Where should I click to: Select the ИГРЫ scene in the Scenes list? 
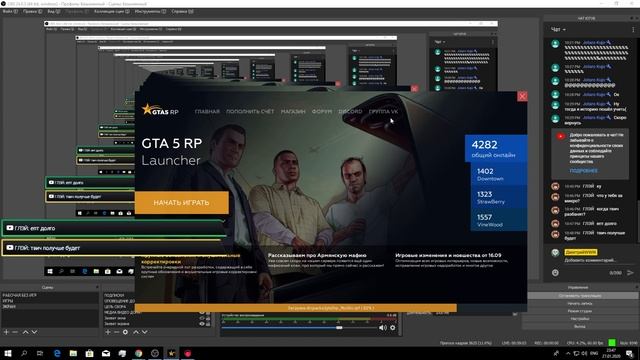(x=49, y=301)
